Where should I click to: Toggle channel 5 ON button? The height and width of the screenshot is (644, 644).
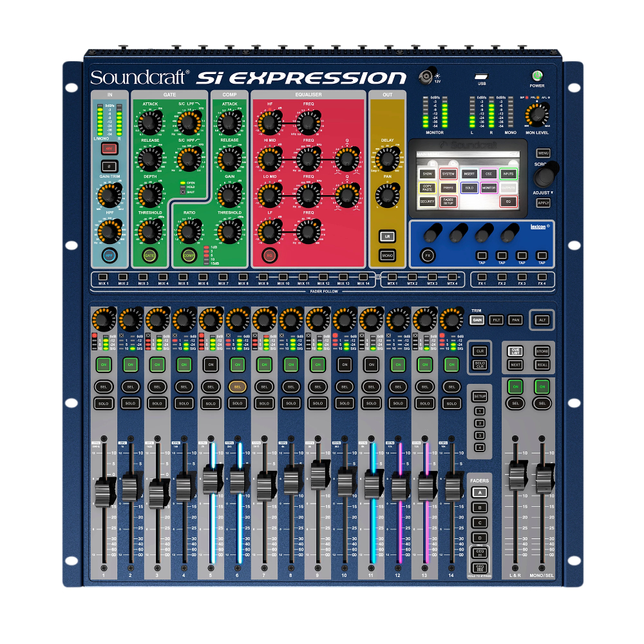click(211, 365)
